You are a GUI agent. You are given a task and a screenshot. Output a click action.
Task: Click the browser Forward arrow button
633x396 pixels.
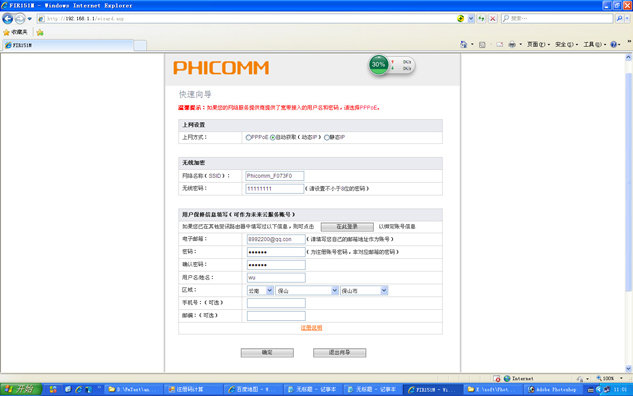(20, 19)
